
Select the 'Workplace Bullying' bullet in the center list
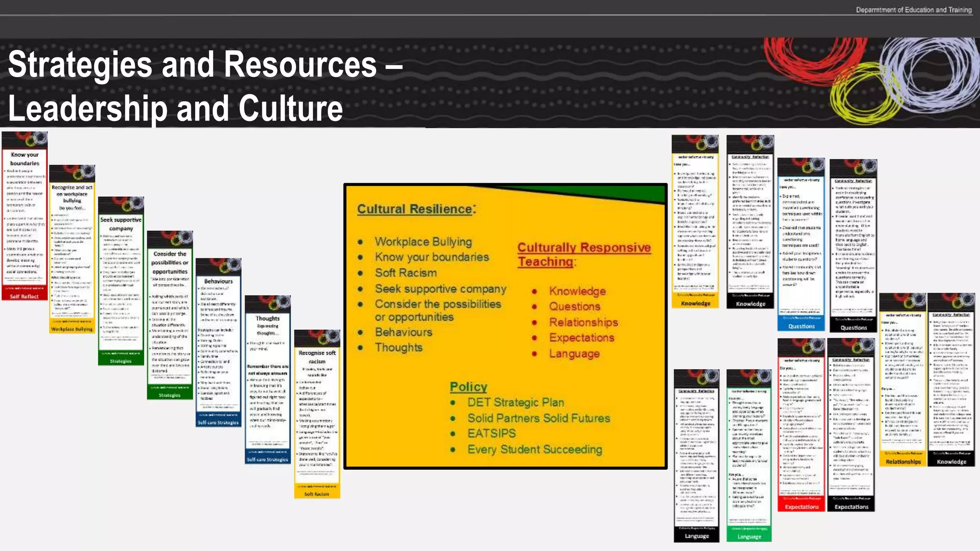click(x=423, y=242)
